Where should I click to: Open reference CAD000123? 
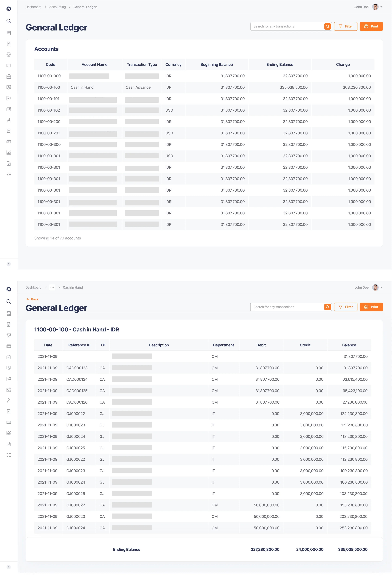click(77, 368)
